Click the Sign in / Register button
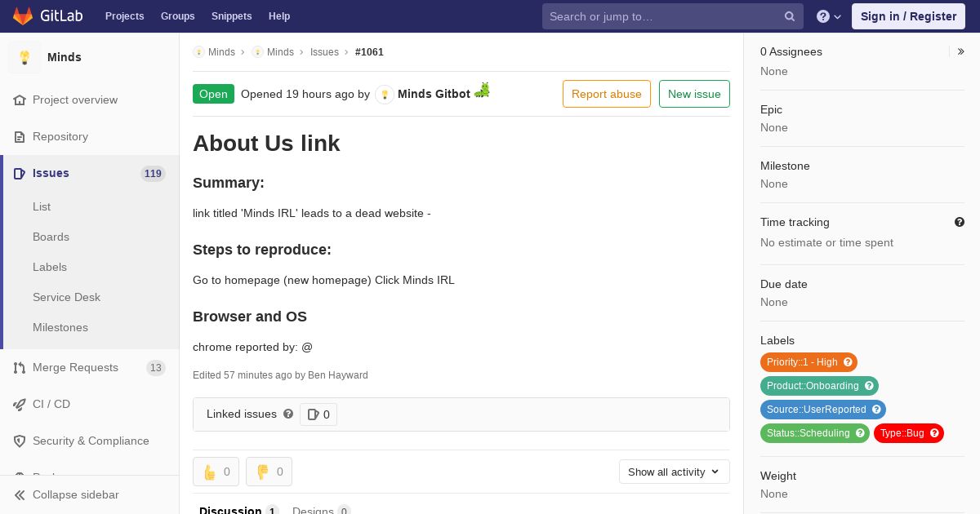980x514 pixels. tap(908, 16)
